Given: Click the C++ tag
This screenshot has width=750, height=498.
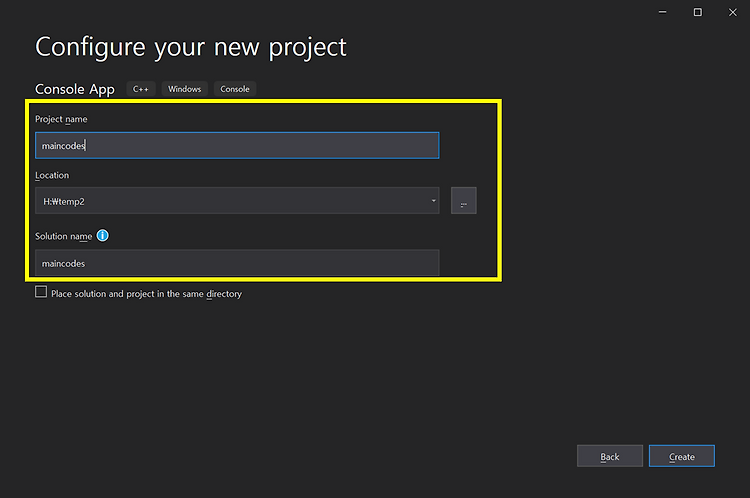Looking at the screenshot, I should (141, 89).
